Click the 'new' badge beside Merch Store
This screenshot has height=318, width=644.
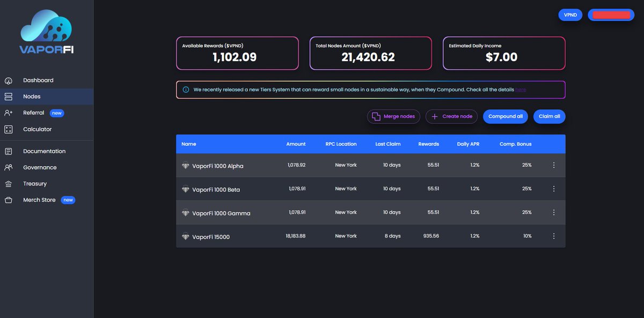(68, 200)
